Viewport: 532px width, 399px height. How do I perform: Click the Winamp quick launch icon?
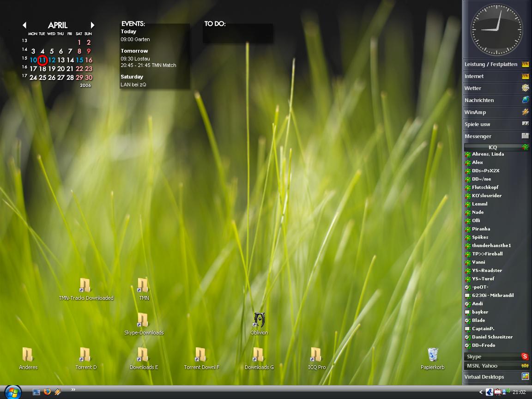pos(58,392)
